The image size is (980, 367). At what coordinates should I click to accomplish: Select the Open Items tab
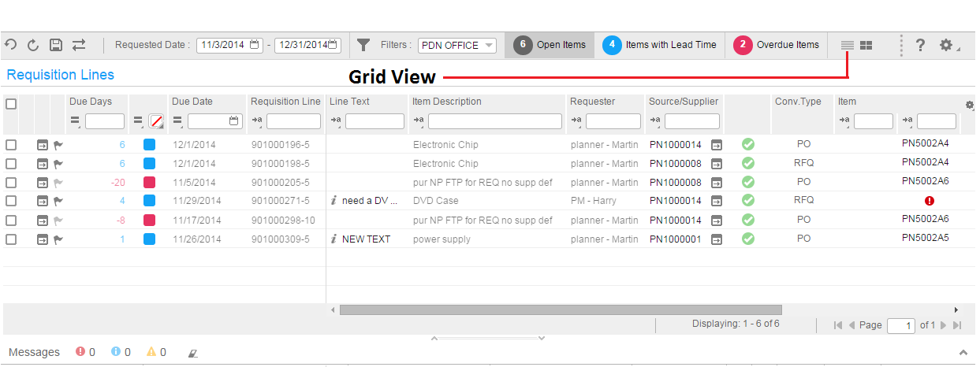pyautogui.click(x=550, y=45)
